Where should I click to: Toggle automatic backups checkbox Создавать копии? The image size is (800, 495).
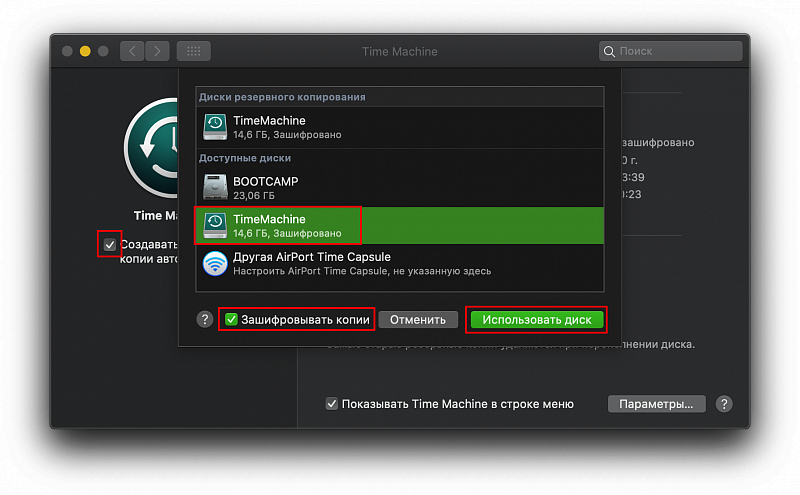pos(110,244)
